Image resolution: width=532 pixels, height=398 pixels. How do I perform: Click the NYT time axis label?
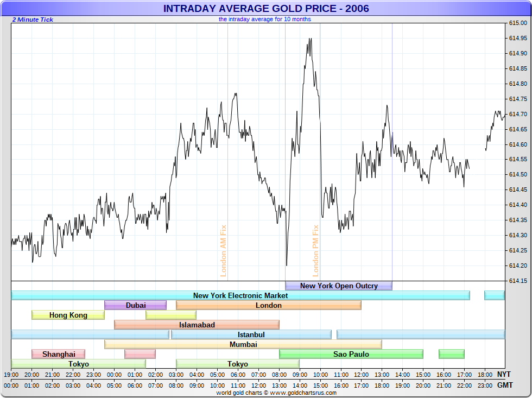tap(503, 375)
